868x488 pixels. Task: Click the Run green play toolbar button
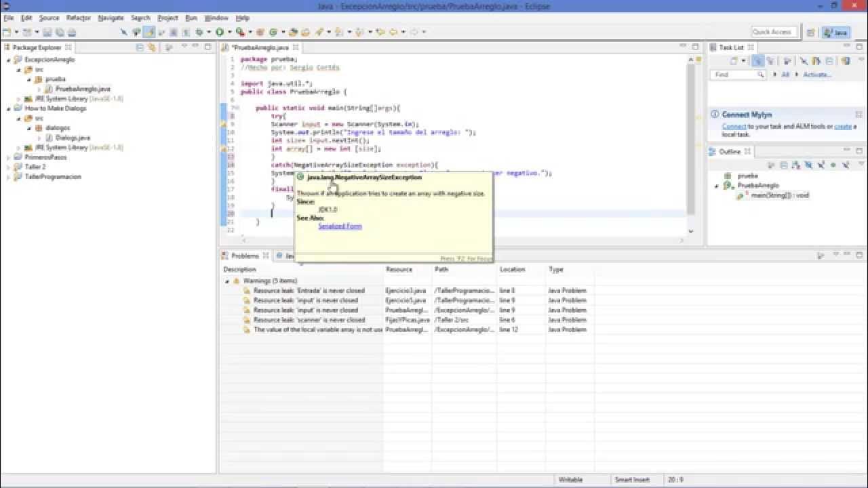(220, 32)
